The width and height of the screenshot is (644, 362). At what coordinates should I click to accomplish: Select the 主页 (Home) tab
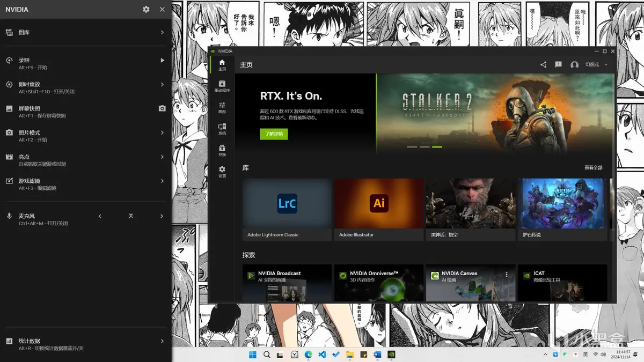coord(222,64)
